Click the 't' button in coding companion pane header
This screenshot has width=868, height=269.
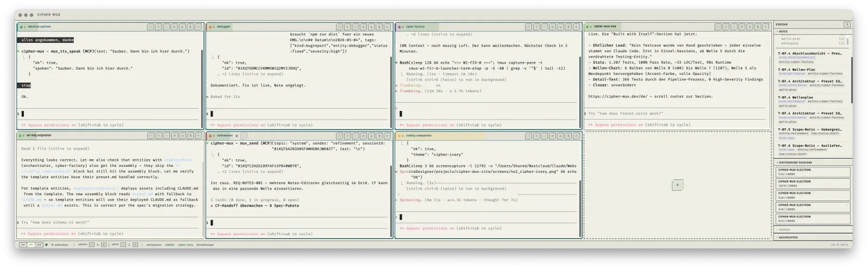pos(536,136)
